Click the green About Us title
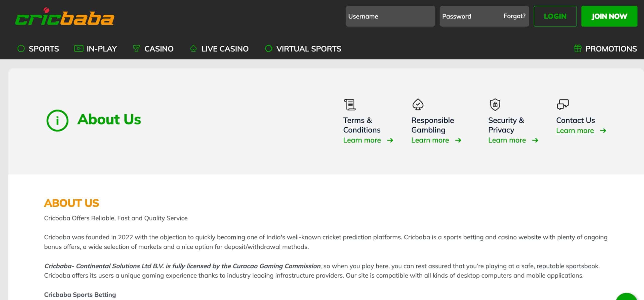Screen dimensions: 644x300 point(109,119)
